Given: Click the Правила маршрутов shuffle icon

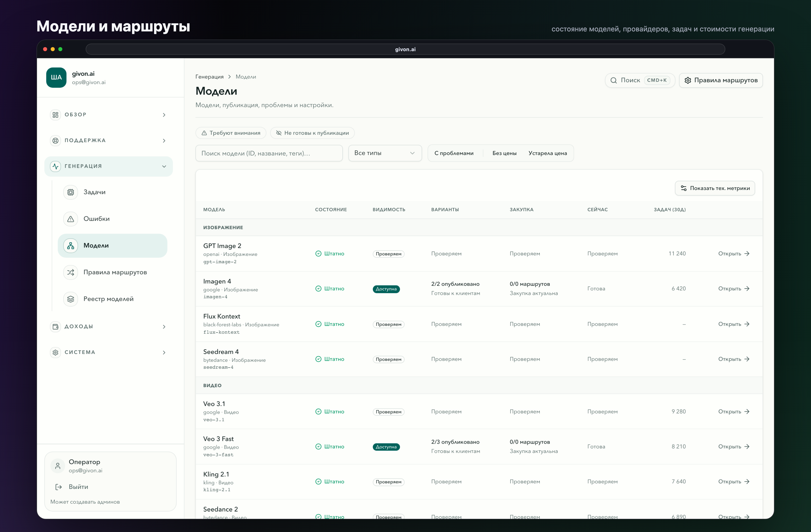Looking at the screenshot, I should pos(70,272).
